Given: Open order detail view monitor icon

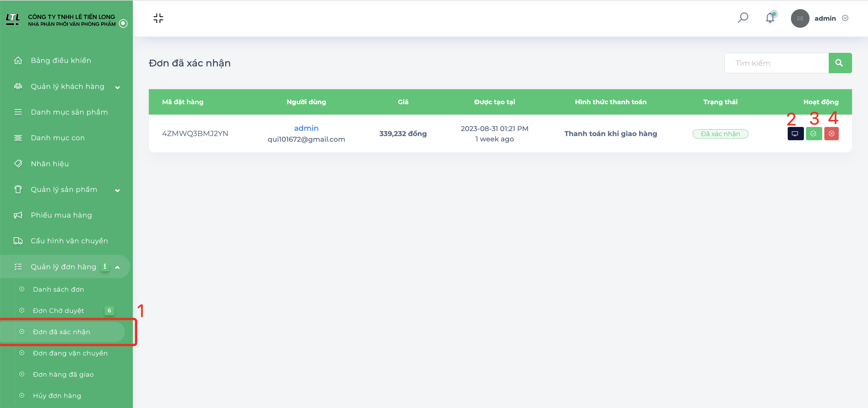Looking at the screenshot, I should tap(795, 134).
